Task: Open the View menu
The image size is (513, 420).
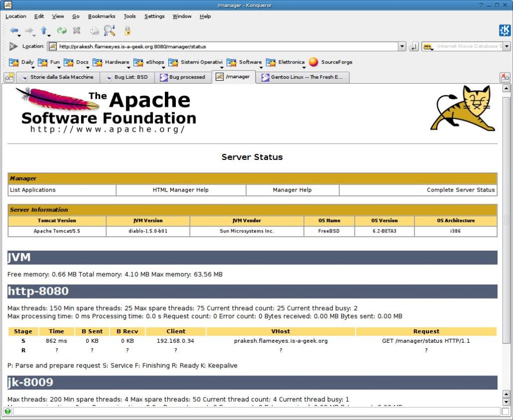Action: coord(58,17)
